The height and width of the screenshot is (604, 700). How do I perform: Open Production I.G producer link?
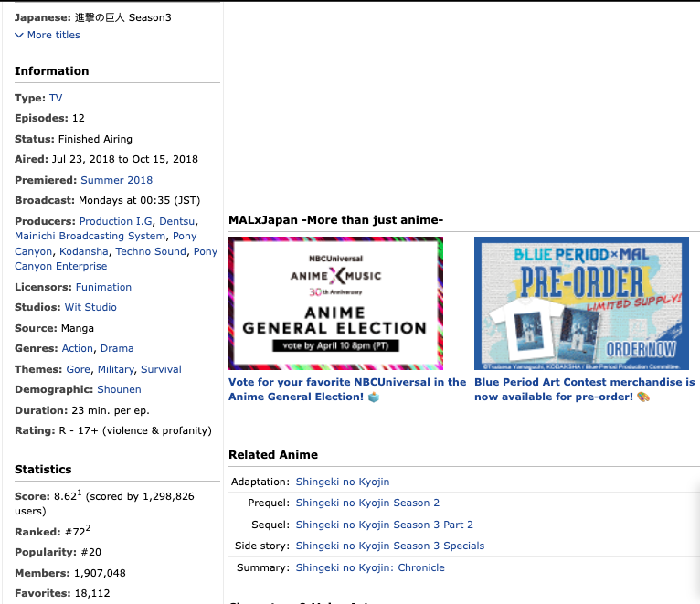click(116, 221)
